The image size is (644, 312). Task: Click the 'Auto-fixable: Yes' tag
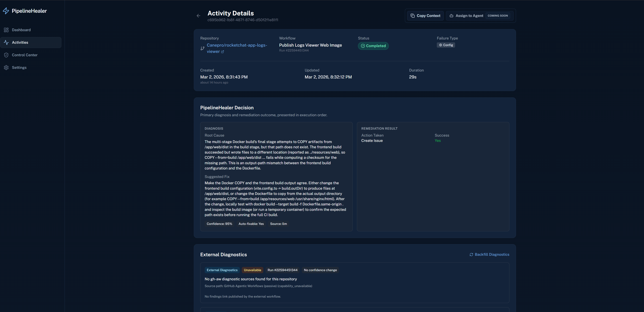tap(251, 224)
